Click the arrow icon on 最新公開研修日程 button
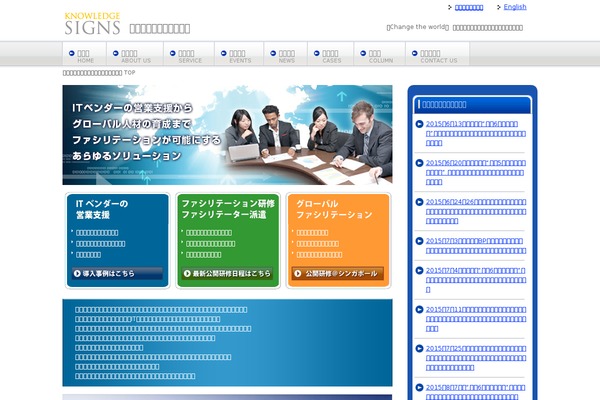The image size is (600, 400). [x=187, y=273]
